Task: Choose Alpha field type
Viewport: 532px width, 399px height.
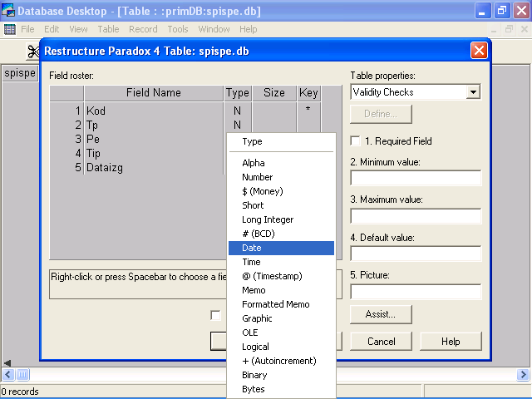Action: pos(281,163)
